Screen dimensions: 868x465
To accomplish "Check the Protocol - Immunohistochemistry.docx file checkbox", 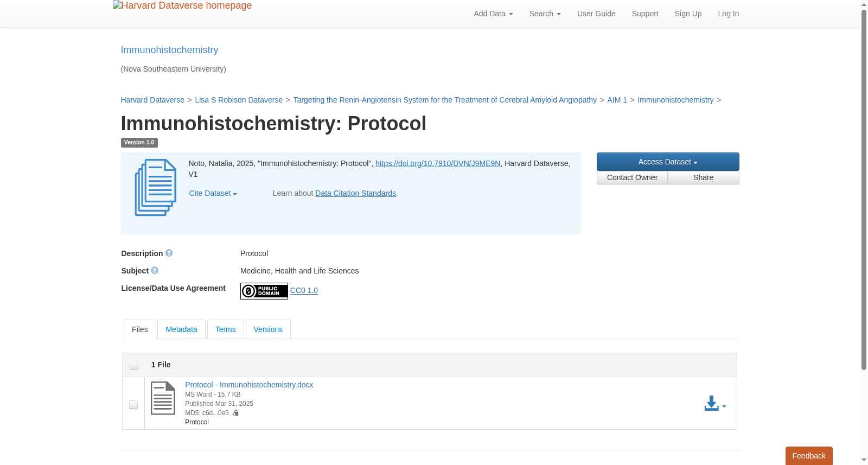I will point(133,405).
